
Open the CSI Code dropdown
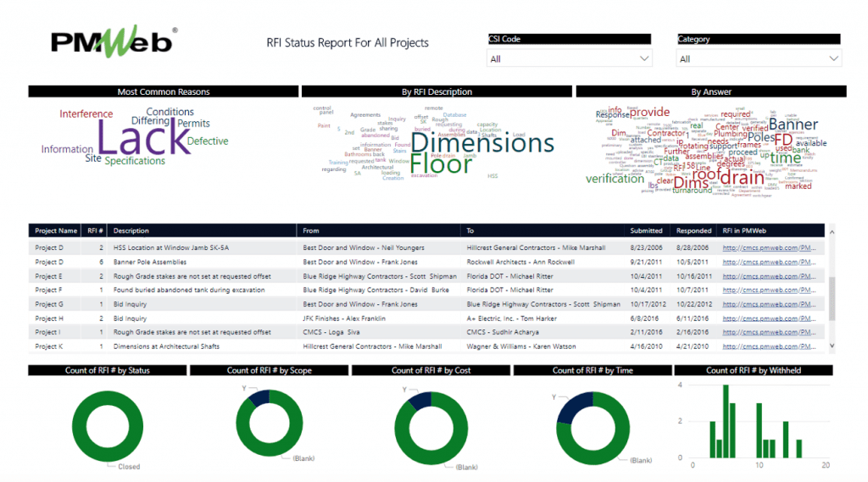569,58
